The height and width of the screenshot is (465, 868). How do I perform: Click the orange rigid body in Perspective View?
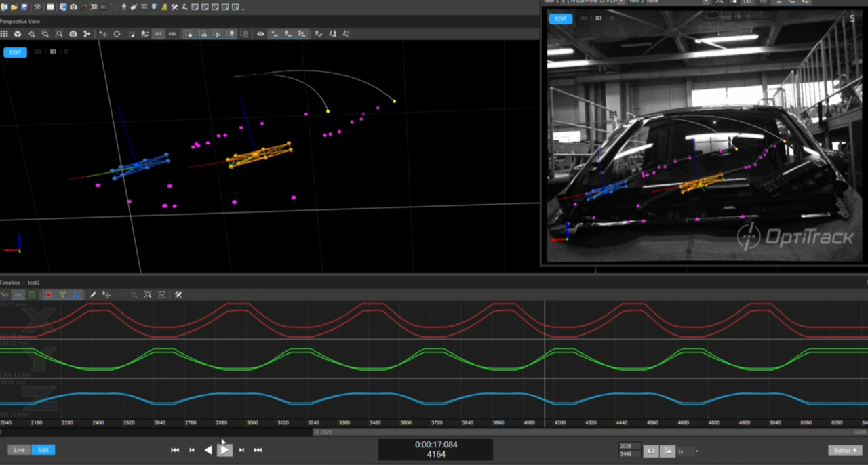(260, 155)
